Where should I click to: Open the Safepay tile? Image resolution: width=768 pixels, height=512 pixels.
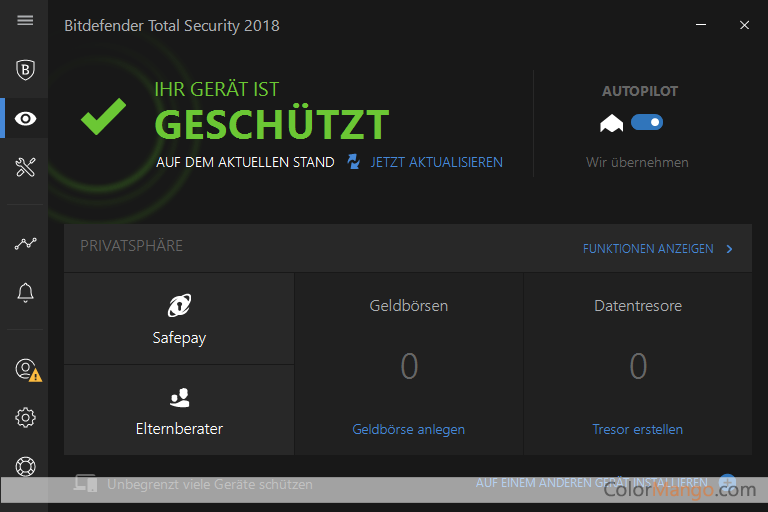[x=179, y=318]
